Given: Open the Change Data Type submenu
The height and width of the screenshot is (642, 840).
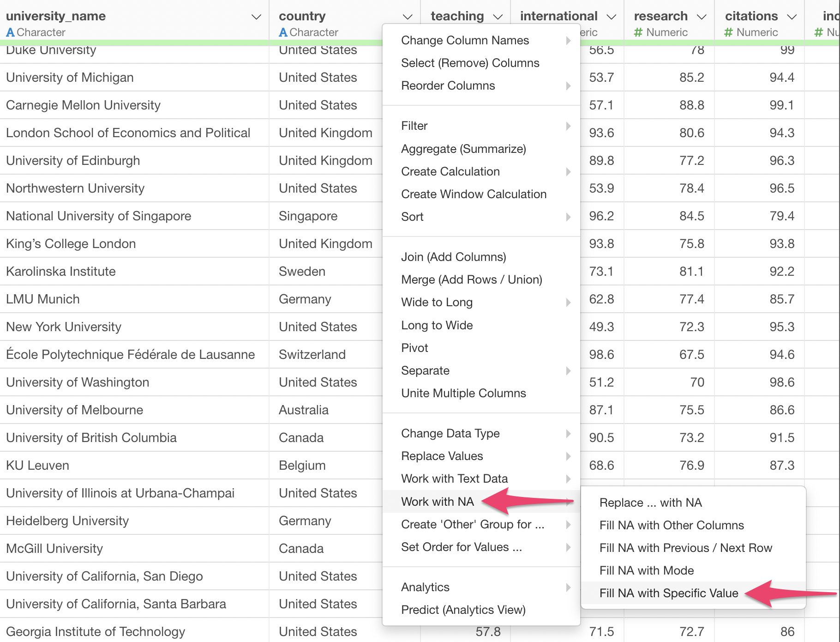Looking at the screenshot, I should coord(481,433).
